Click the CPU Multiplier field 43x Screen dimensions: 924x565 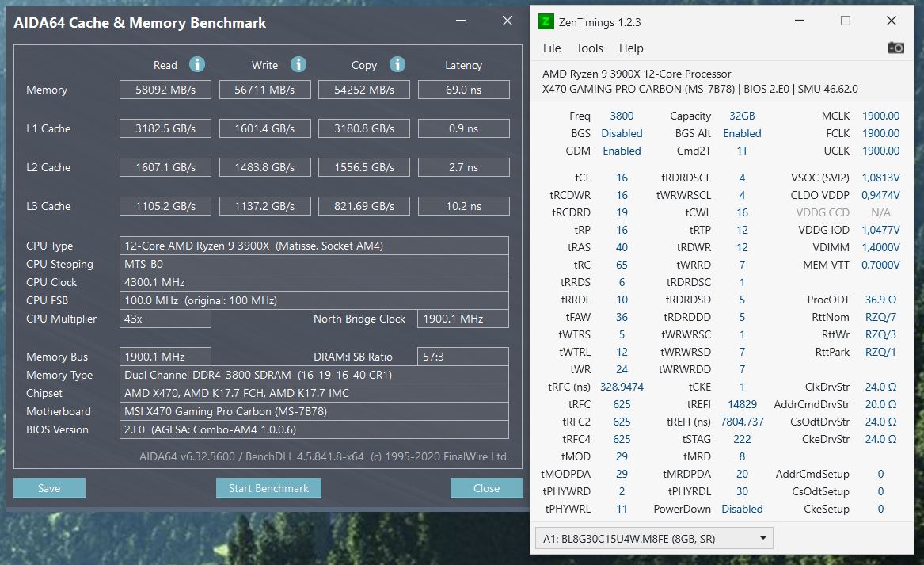pos(165,319)
